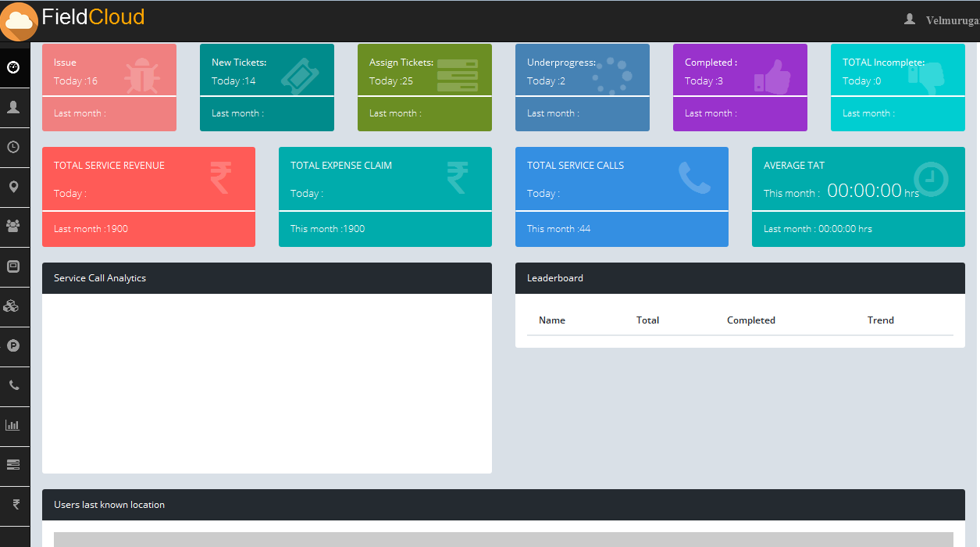Click the single user icon in sidebar
The image size is (980, 547).
[13, 107]
